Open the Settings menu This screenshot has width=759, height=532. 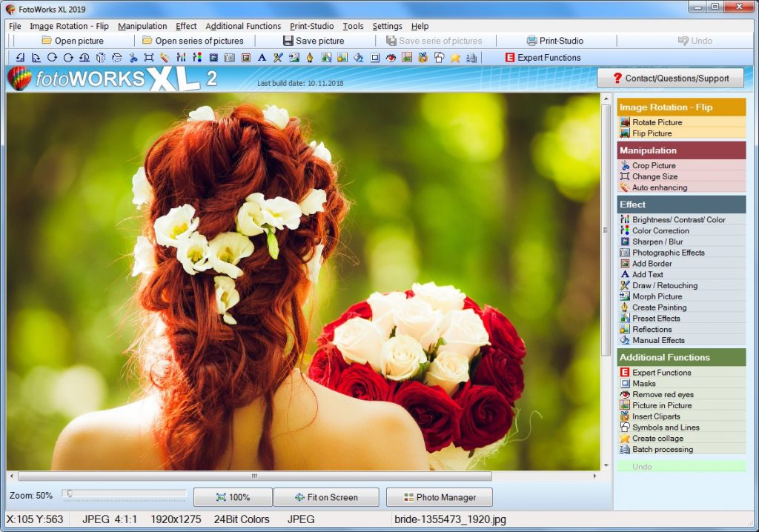(387, 26)
